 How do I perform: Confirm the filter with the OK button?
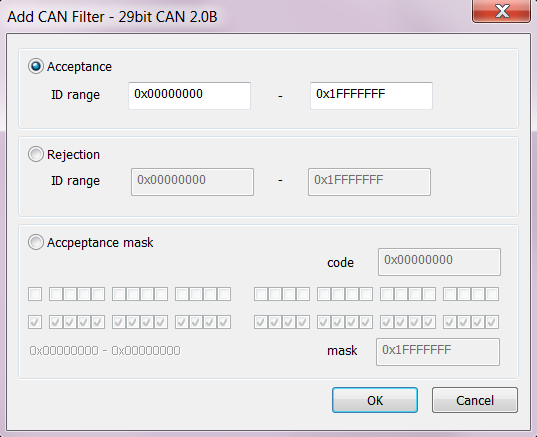coord(375,400)
